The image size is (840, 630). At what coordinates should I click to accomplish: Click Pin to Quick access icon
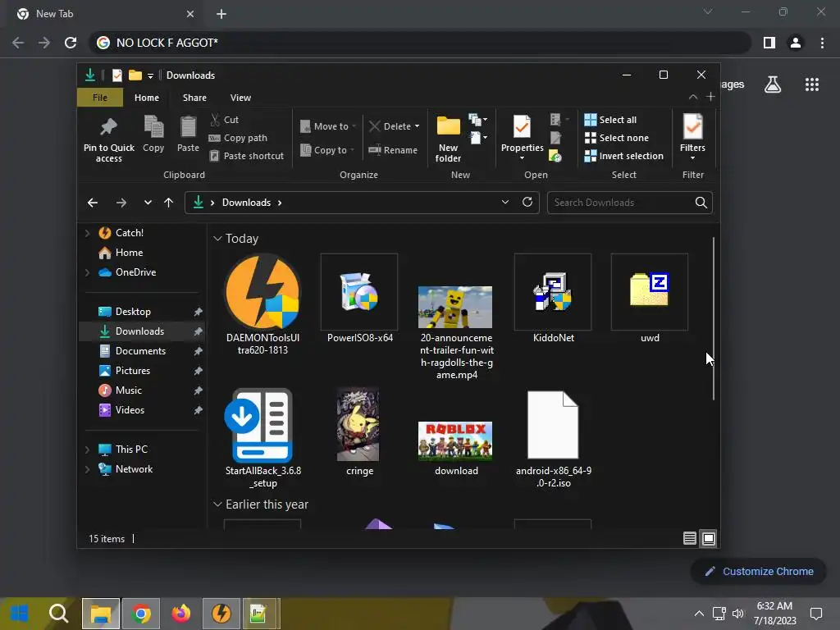pyautogui.click(x=109, y=127)
